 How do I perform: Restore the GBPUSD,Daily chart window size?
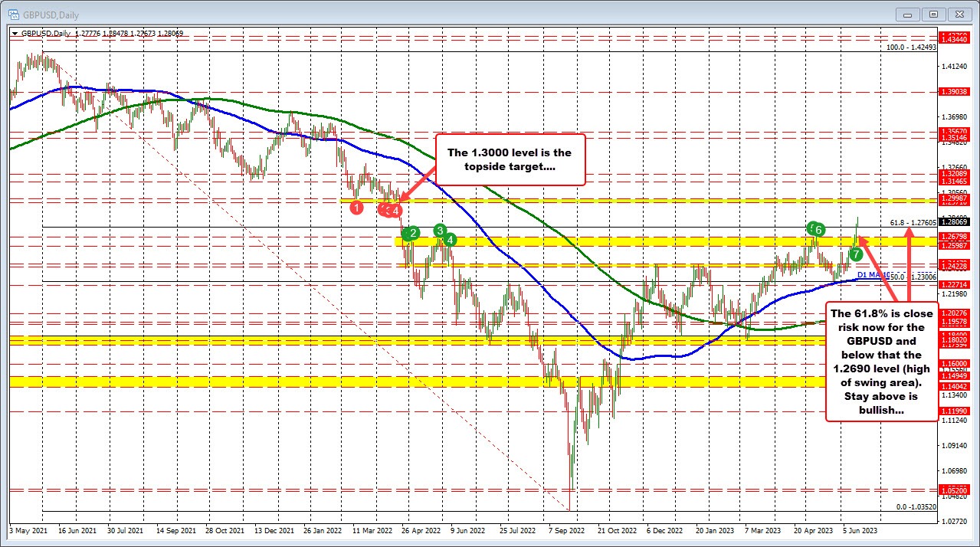point(932,14)
